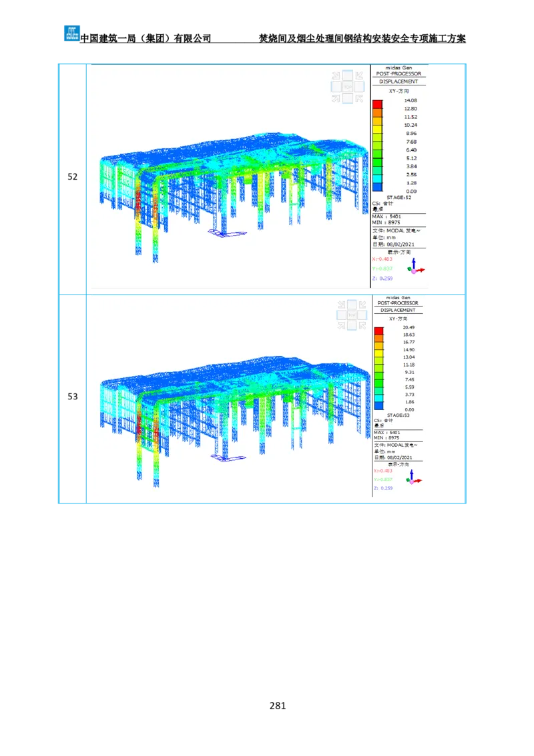Click upper view cube's bottom-left diagonal arrow
Screen dimensions: 534x756
(x=336, y=99)
